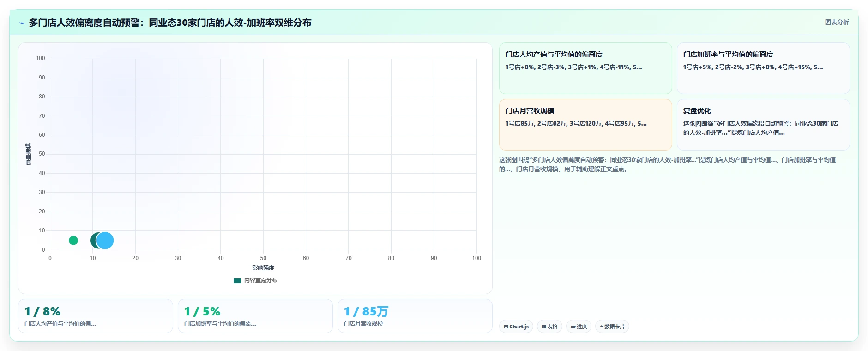868x351 pixels.
Task: Click the summary paragraph beneath the four cards
Action: click(x=667, y=164)
